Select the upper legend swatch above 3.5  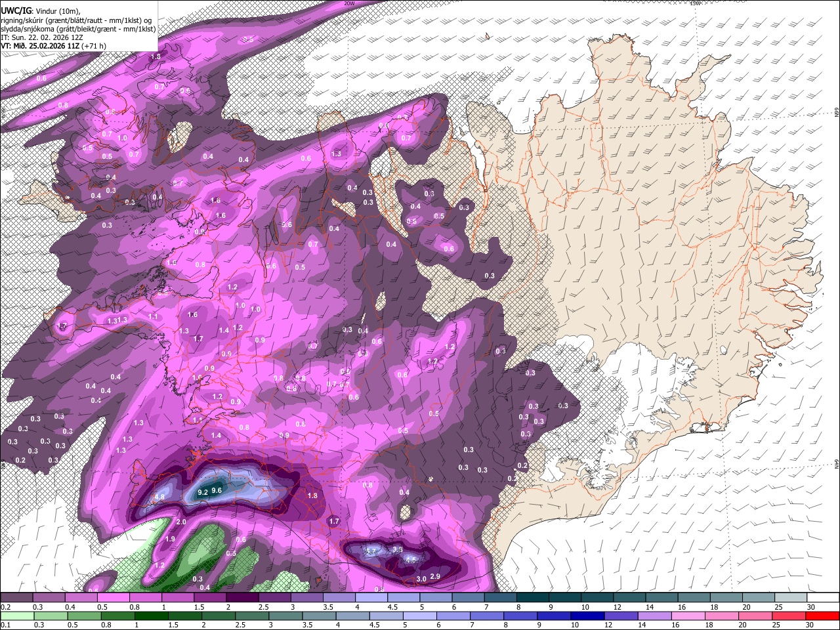(339, 598)
